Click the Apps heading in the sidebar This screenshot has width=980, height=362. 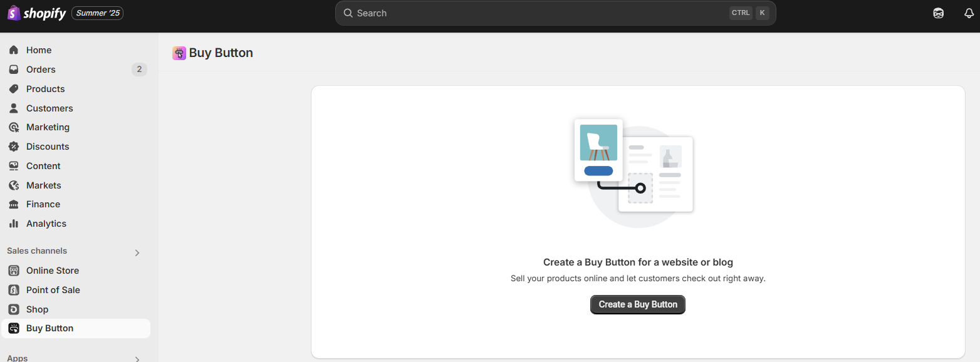coord(18,358)
